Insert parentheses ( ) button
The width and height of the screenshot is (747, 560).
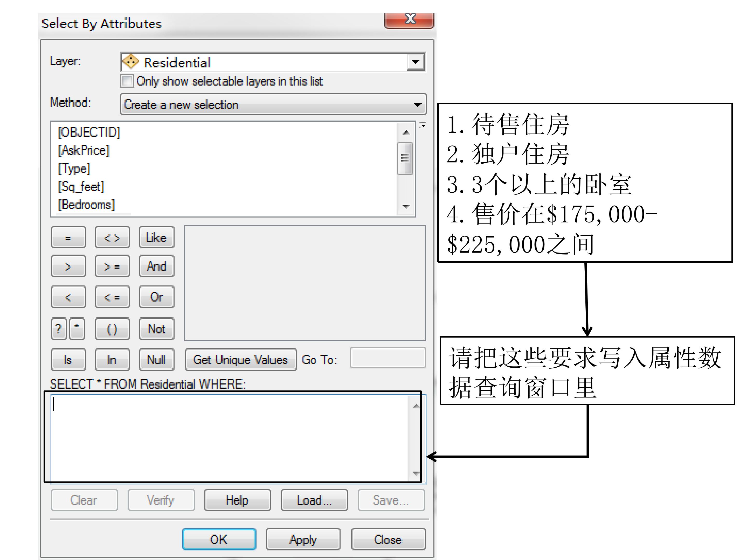click(x=112, y=328)
